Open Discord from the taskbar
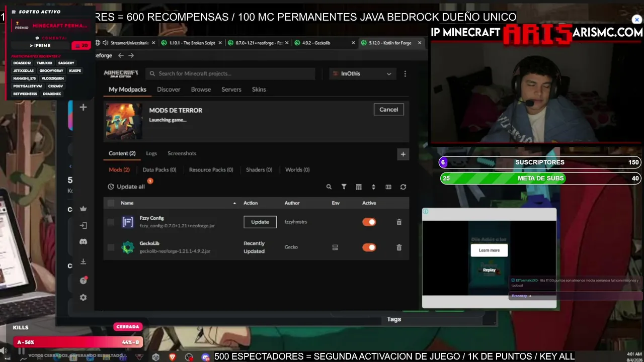This screenshot has height=362, width=644. (x=205, y=357)
